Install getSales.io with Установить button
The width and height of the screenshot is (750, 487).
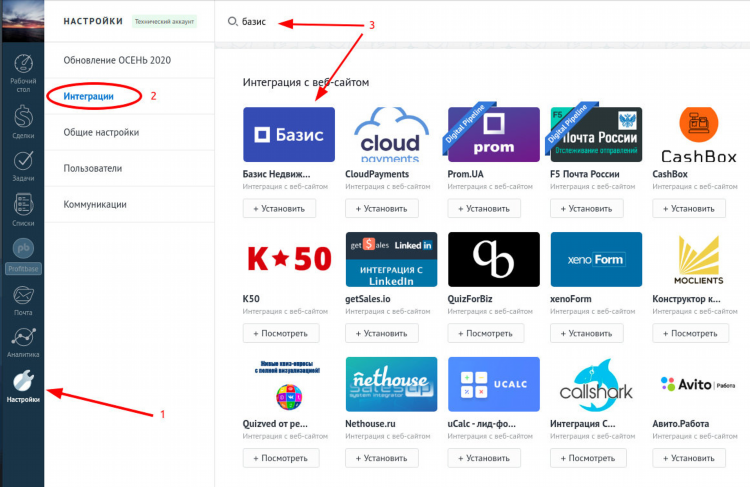(382, 333)
